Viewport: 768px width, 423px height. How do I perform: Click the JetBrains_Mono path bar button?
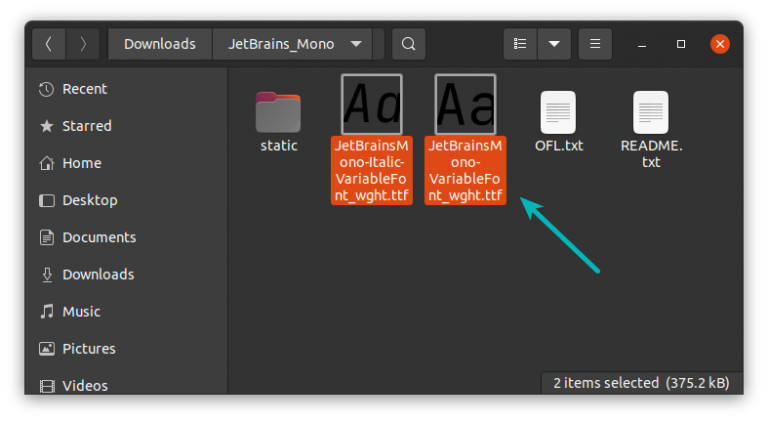(280, 44)
